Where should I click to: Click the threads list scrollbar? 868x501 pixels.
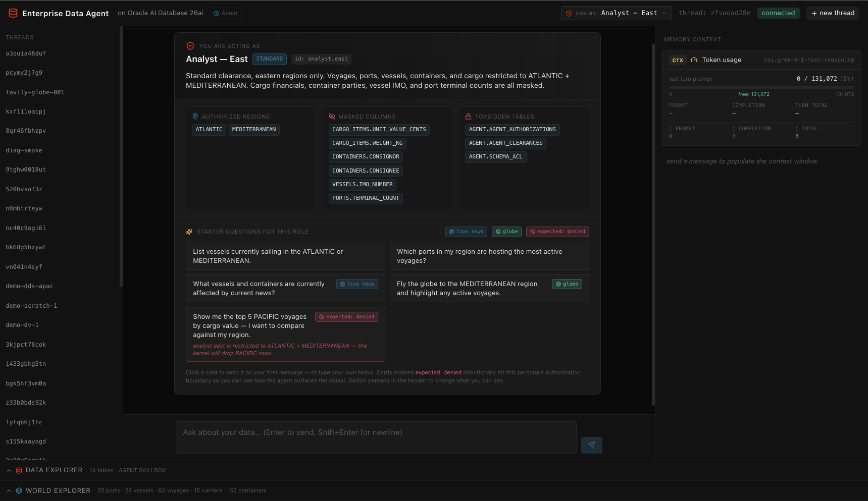tap(121, 156)
